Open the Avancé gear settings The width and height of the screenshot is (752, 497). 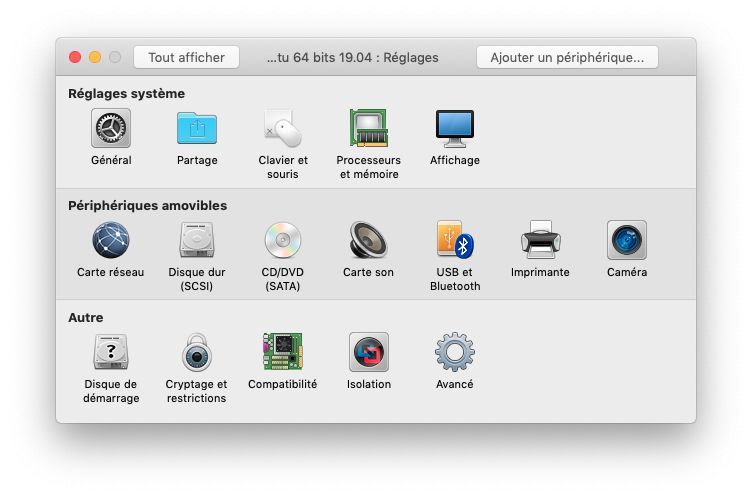(455, 352)
